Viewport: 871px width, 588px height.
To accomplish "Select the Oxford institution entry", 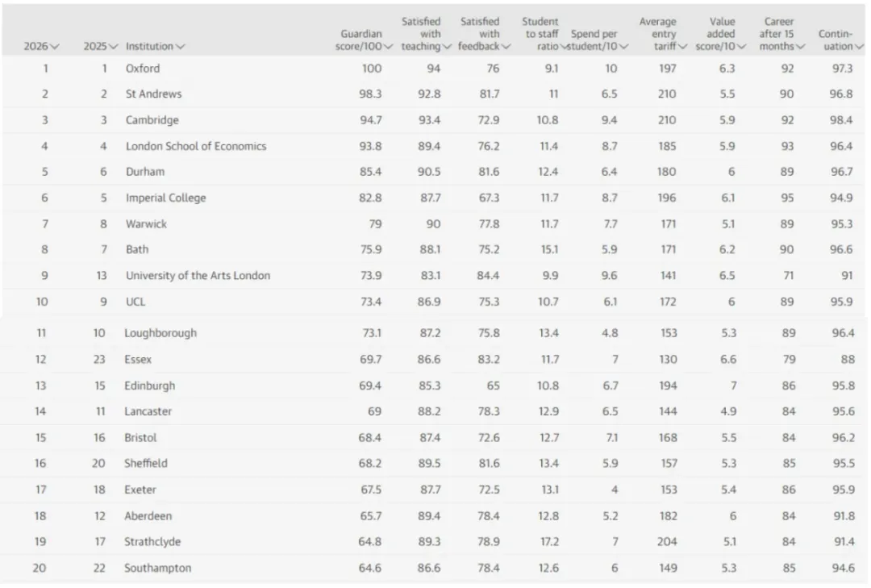I will [x=144, y=69].
